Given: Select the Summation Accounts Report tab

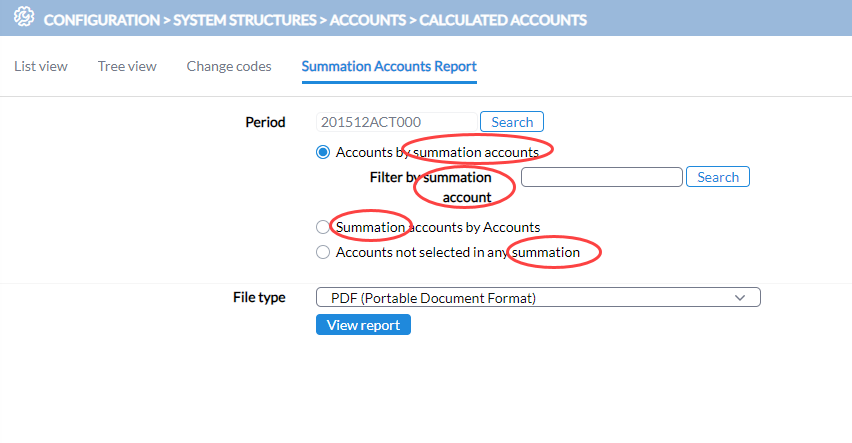Looking at the screenshot, I should click(389, 66).
